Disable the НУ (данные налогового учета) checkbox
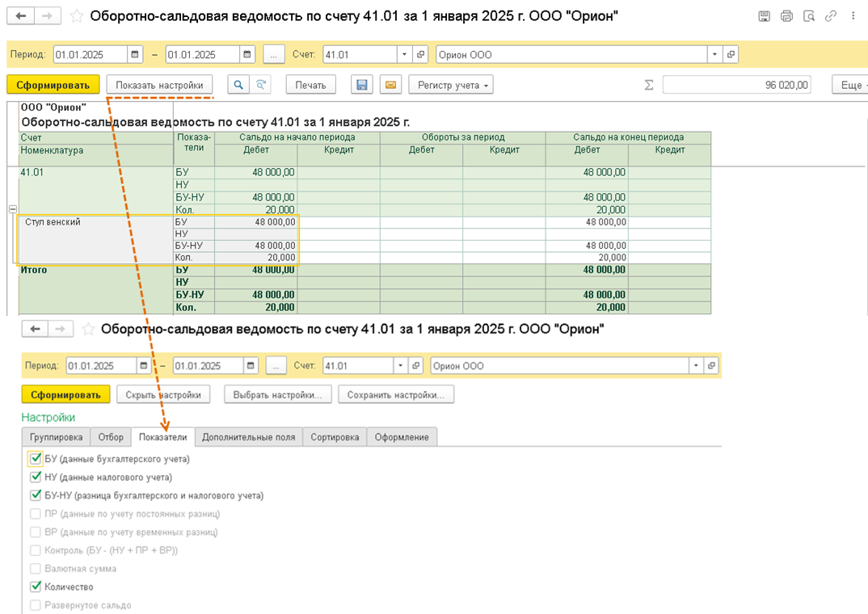This screenshot has width=868, height=614. tap(35, 477)
